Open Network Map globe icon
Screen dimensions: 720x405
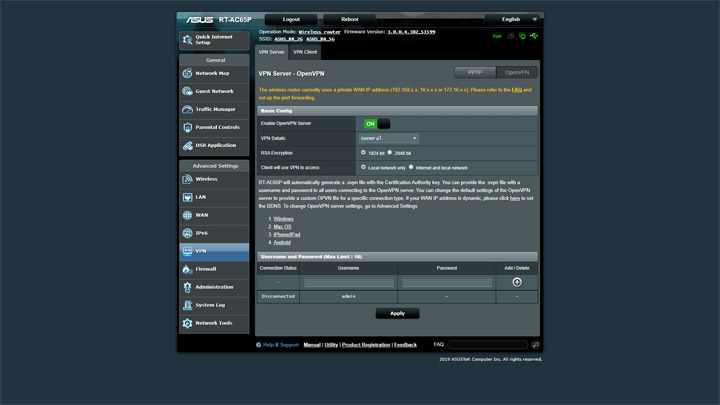click(x=187, y=73)
